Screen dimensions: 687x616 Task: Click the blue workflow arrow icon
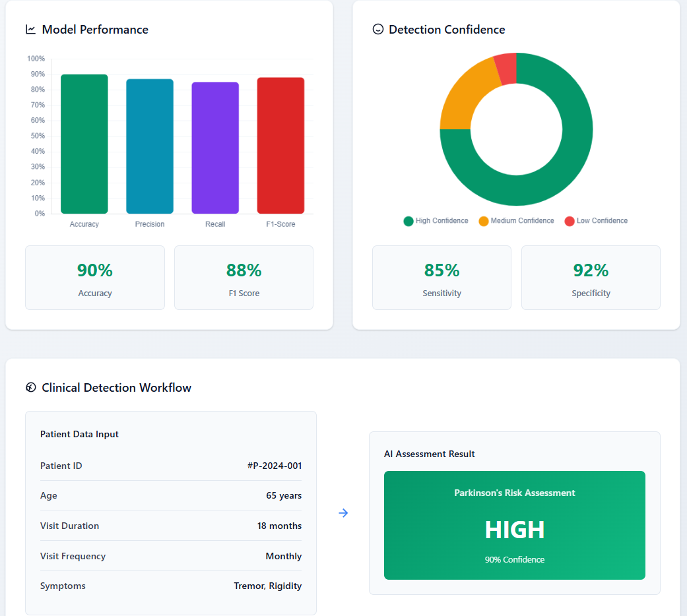pyautogui.click(x=343, y=513)
